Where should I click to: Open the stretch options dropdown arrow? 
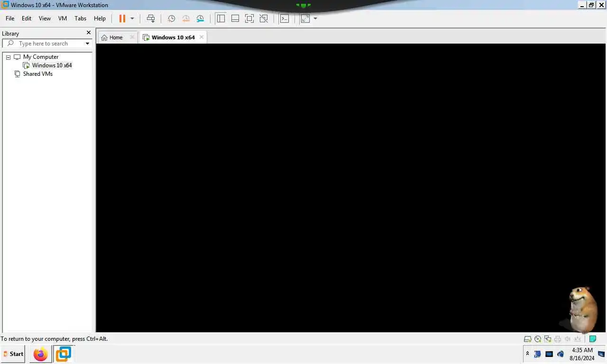315,18
